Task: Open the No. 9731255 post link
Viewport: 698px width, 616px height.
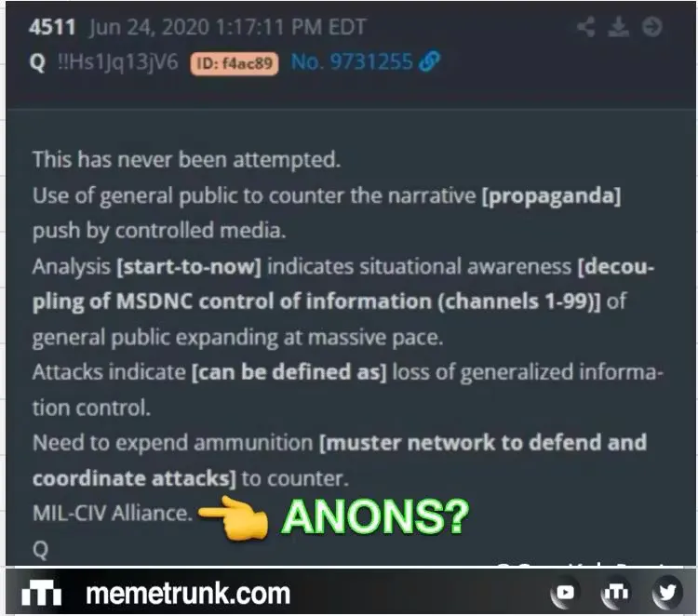Action: point(352,61)
